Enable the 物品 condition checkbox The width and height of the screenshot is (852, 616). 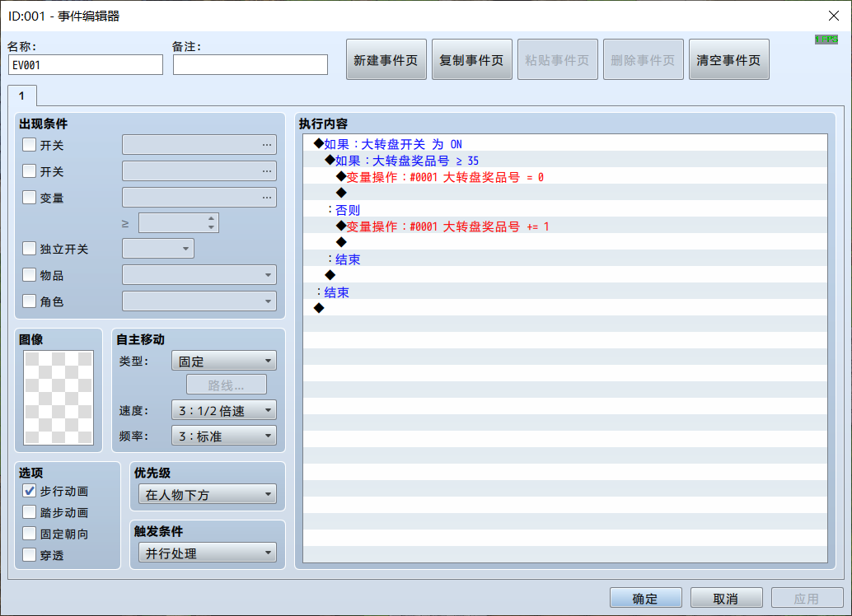coord(30,275)
